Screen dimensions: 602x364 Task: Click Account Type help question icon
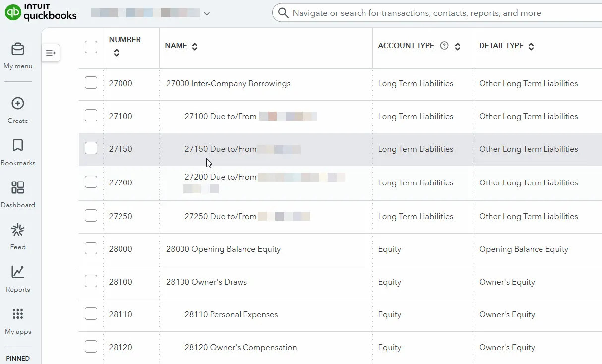point(444,46)
